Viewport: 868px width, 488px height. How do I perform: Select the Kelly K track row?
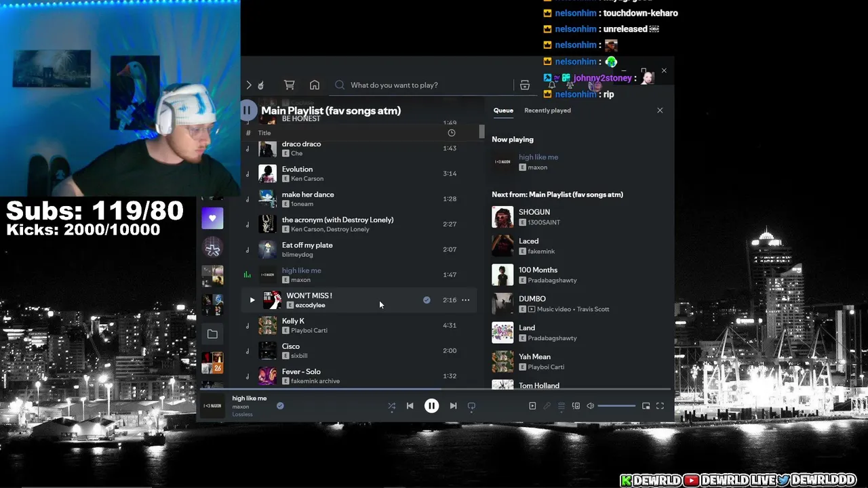pos(359,325)
